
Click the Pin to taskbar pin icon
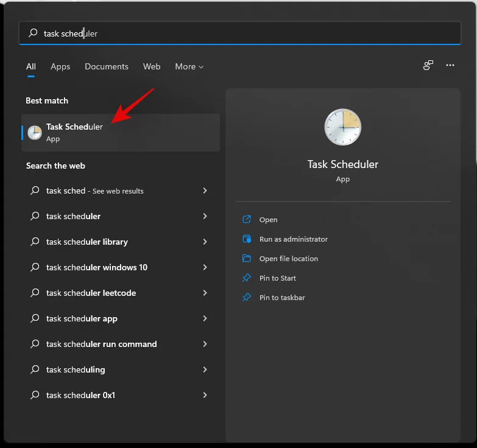tap(246, 297)
